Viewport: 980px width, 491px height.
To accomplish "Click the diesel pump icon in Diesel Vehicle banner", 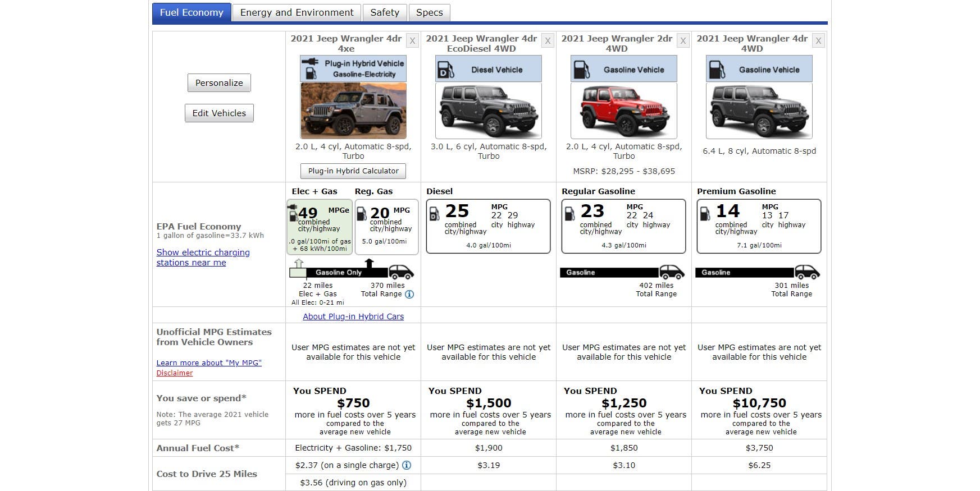I will pyautogui.click(x=445, y=70).
